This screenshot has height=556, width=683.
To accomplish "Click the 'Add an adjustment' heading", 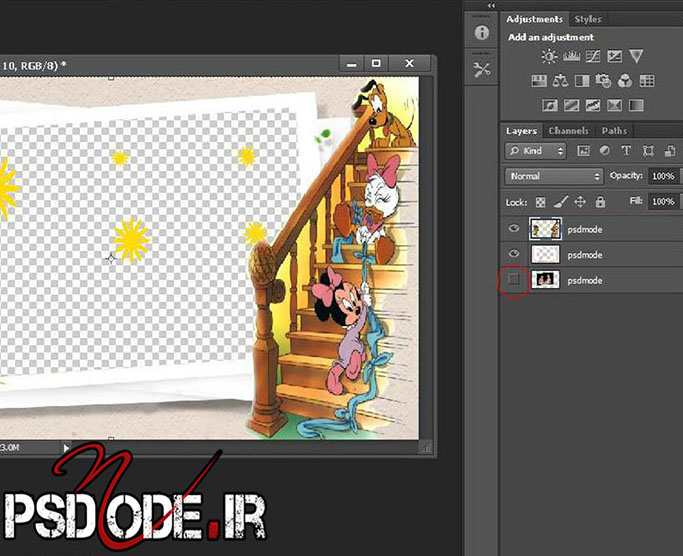I will point(551,37).
